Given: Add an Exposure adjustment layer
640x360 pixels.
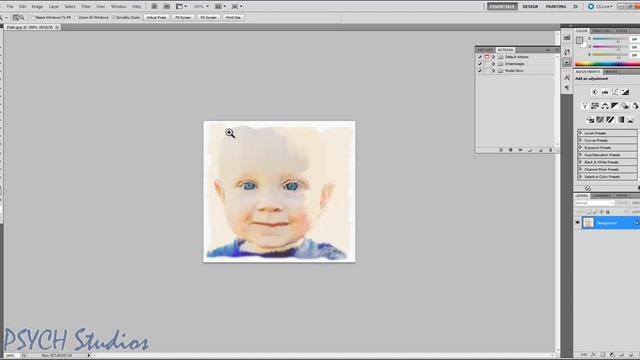Looking at the screenshot, I should [x=625, y=92].
